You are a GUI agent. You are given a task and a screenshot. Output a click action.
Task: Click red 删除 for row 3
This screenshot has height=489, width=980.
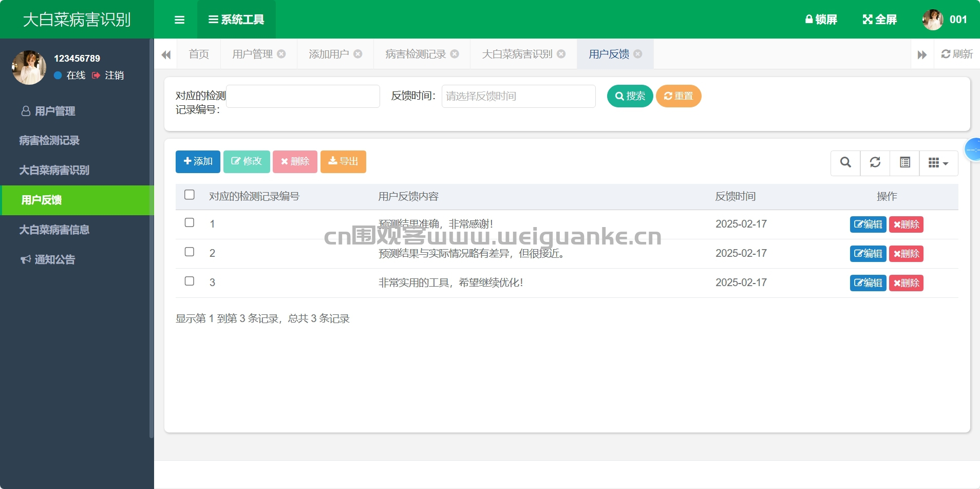coord(906,283)
